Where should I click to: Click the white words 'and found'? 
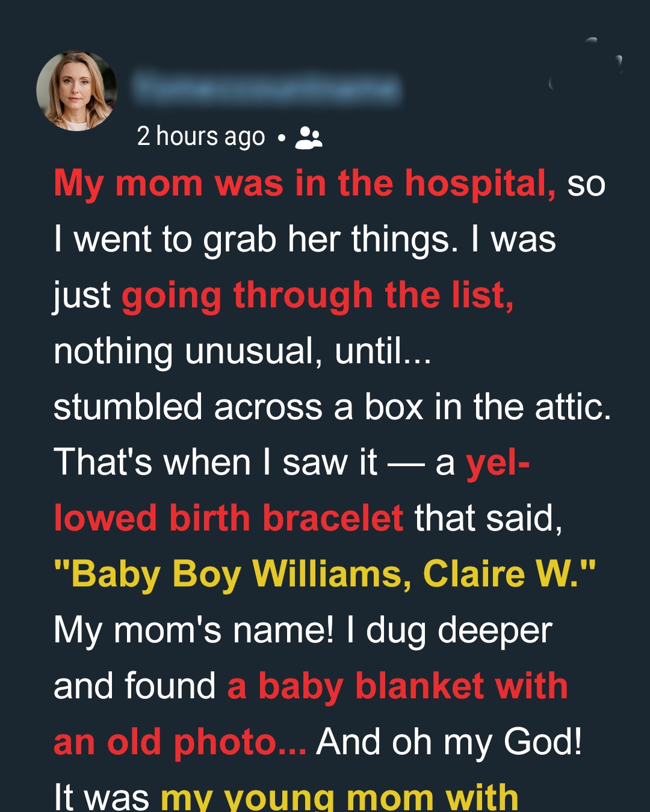coord(134,686)
